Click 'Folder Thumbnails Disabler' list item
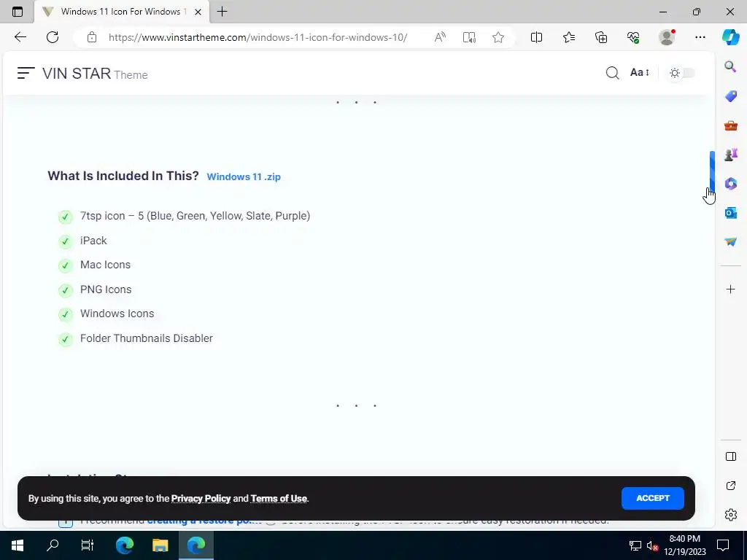This screenshot has height=560, width=747. 146,338
